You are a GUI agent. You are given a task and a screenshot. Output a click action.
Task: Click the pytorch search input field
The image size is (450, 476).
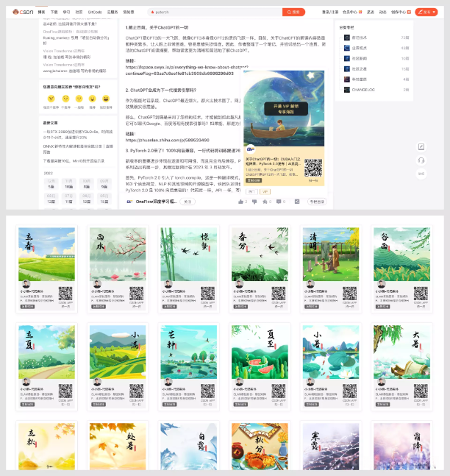(215, 13)
